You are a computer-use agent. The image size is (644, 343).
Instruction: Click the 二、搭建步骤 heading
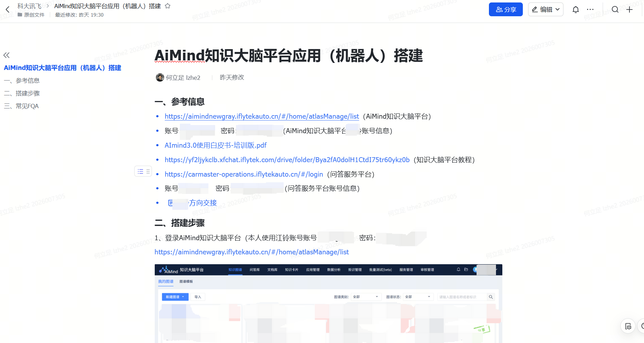pos(180,223)
